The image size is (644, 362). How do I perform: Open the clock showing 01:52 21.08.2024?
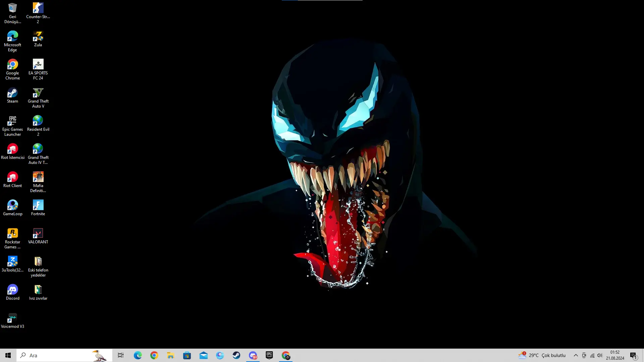tap(615, 355)
